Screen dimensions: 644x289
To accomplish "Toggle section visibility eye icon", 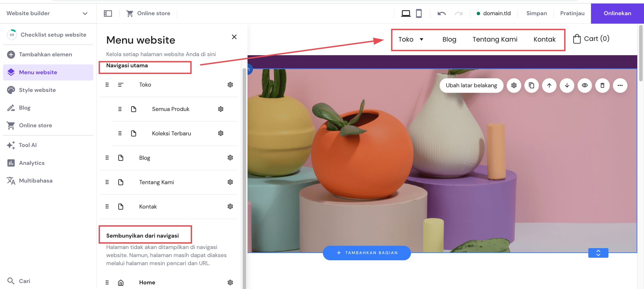I will [x=585, y=85].
